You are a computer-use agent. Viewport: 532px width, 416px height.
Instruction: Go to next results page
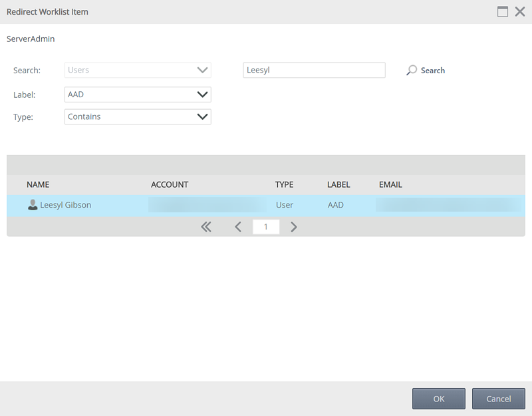(x=294, y=227)
